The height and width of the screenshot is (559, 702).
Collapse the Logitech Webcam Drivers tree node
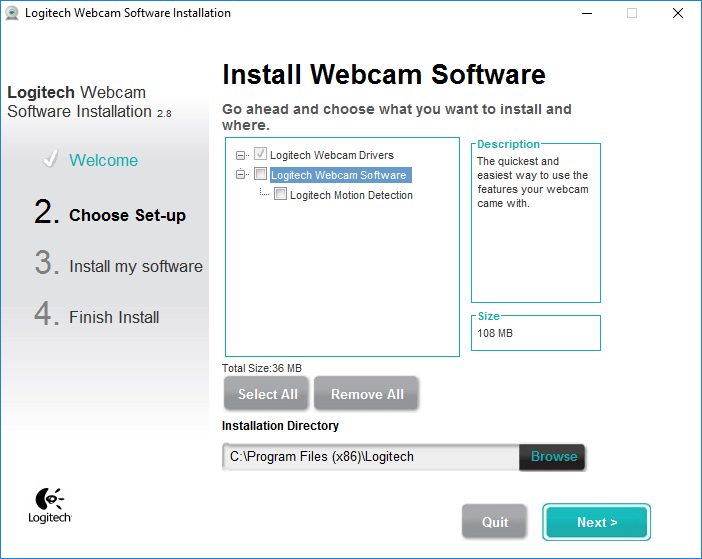pyautogui.click(x=240, y=155)
